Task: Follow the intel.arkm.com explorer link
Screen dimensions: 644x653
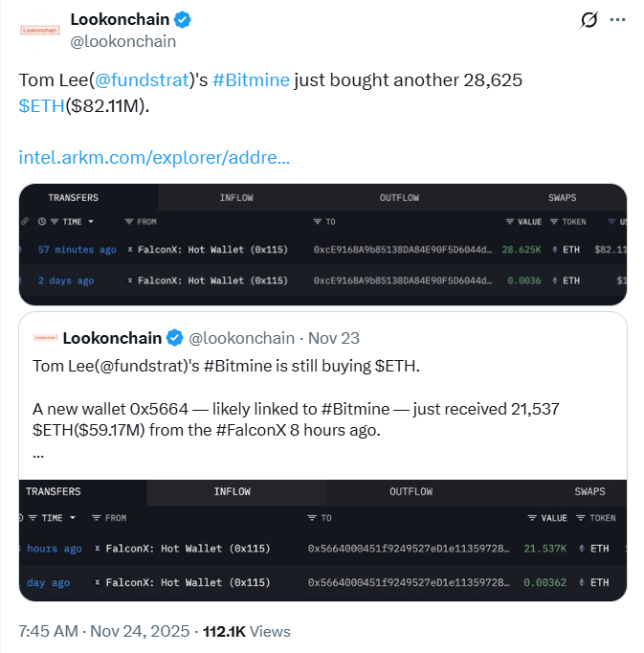Action: coord(154,156)
